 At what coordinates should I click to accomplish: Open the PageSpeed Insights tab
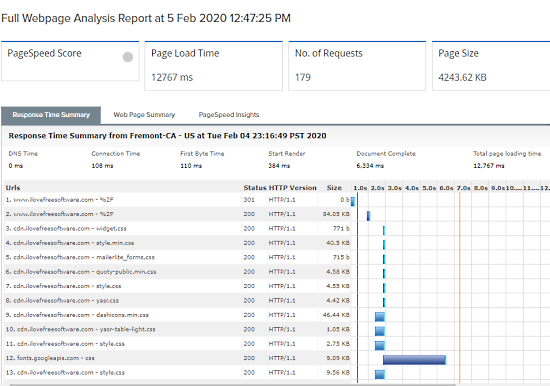coord(229,115)
